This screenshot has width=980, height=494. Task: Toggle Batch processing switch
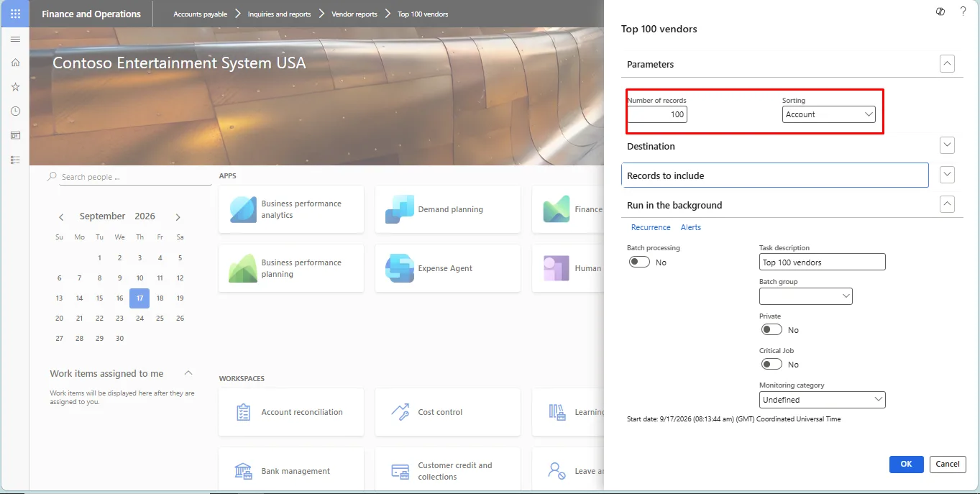click(639, 262)
